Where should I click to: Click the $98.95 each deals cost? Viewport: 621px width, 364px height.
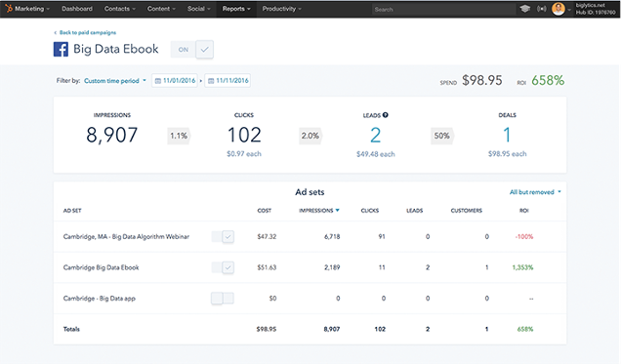pyautogui.click(x=508, y=154)
